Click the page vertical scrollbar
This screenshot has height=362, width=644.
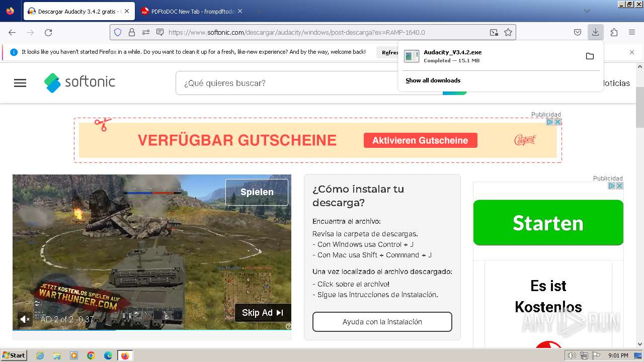click(640, 108)
